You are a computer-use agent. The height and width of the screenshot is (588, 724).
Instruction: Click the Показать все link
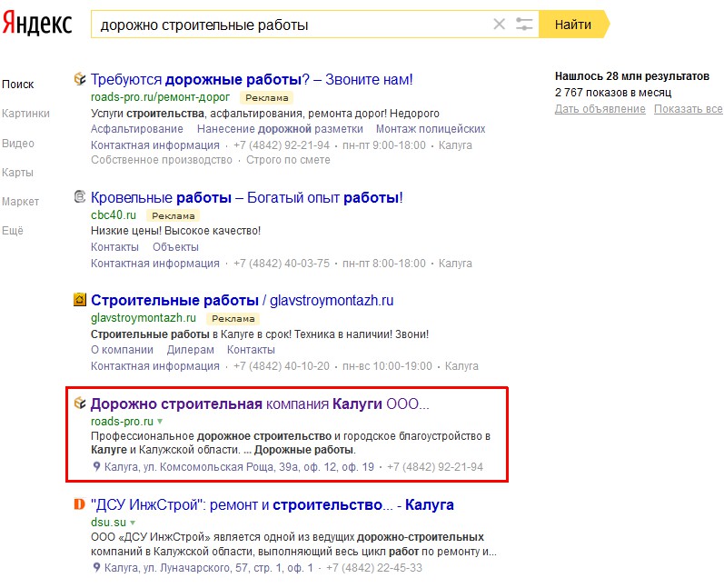tap(688, 110)
